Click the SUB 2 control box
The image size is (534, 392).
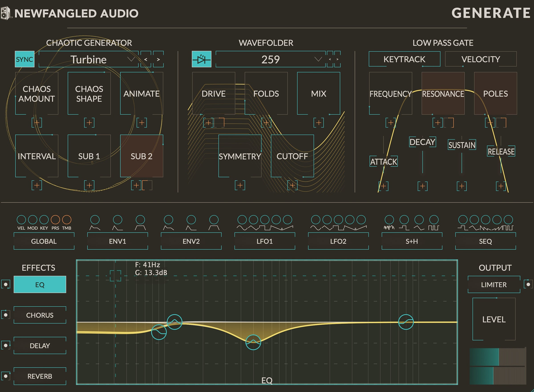142,156
